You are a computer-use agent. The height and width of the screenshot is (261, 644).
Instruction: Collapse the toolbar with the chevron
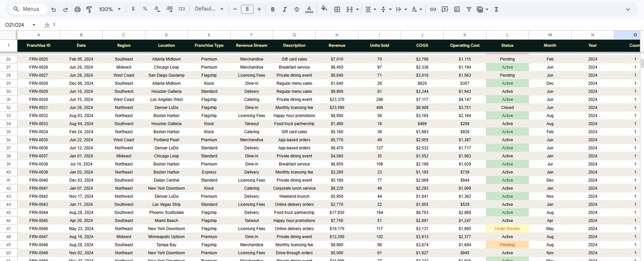(x=628, y=9)
